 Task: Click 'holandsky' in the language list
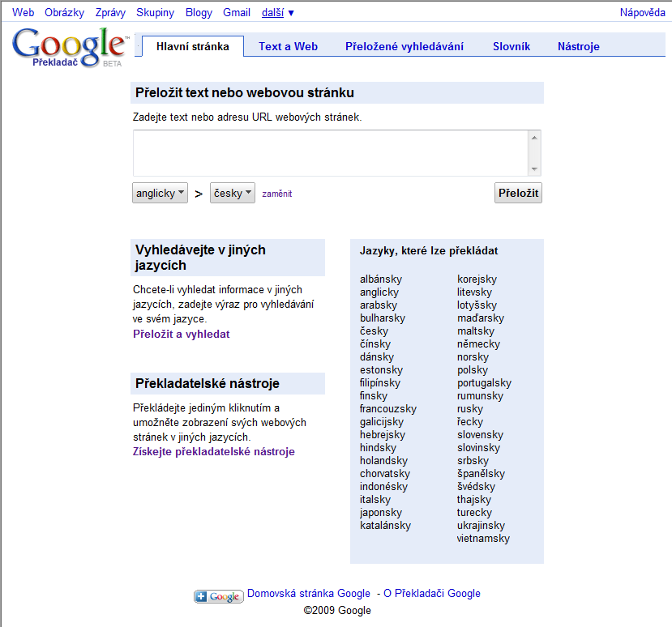click(383, 460)
